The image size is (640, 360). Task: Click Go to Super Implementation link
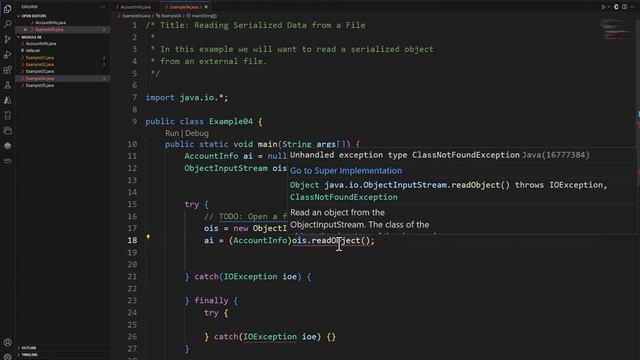tap(346, 171)
